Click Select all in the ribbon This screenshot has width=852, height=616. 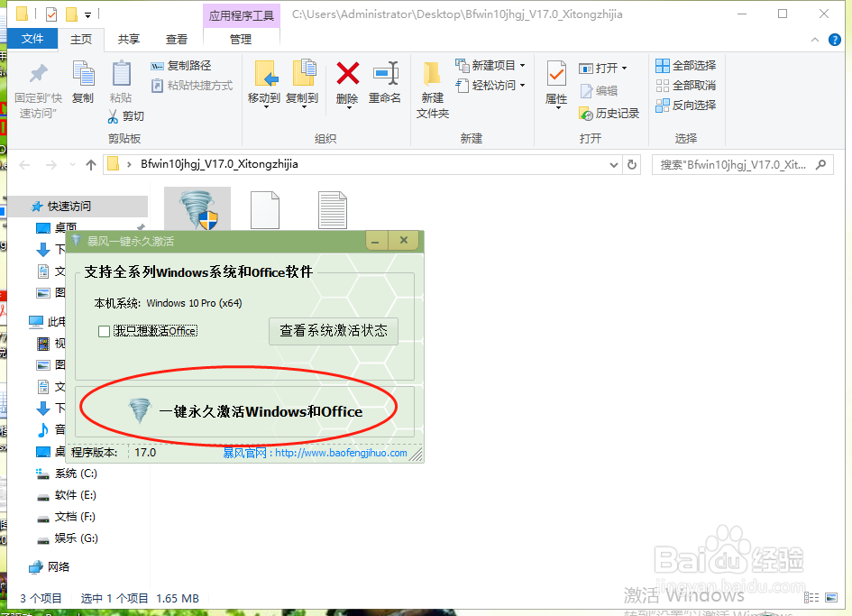686,66
